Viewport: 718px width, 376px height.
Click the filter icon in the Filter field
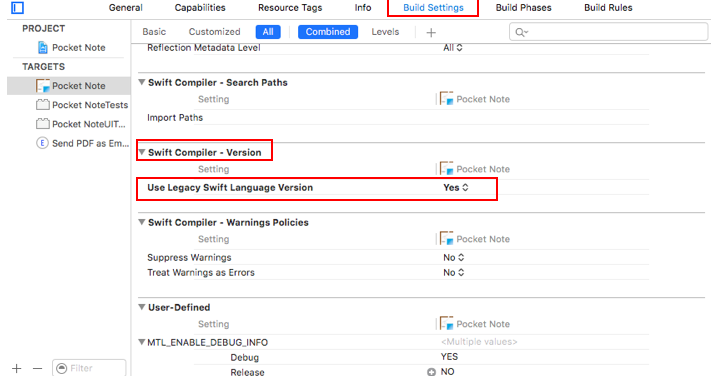(62, 368)
